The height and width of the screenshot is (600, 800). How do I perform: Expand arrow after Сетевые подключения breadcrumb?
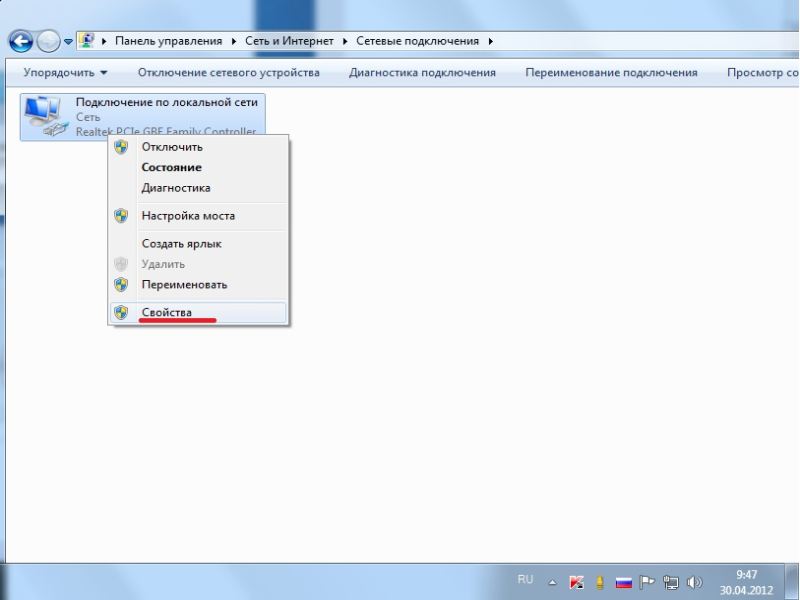[490, 41]
